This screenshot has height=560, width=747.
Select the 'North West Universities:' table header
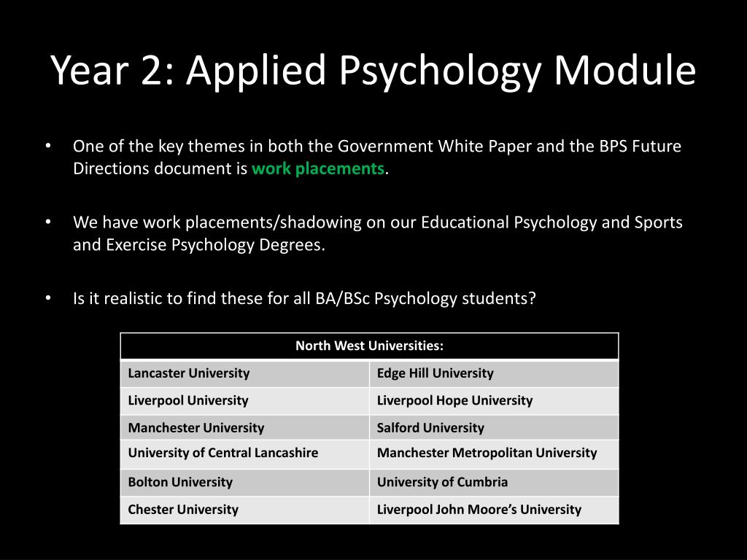pos(370,346)
